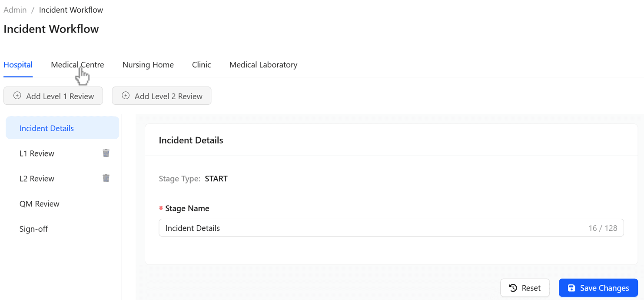Screen dimensions: 644x300
Task: Delete L2 Review using its trash icon
Action: click(106, 178)
